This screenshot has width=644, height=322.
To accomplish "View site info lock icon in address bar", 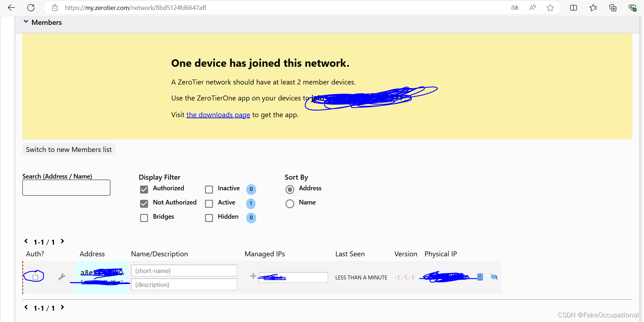I will (x=55, y=7).
